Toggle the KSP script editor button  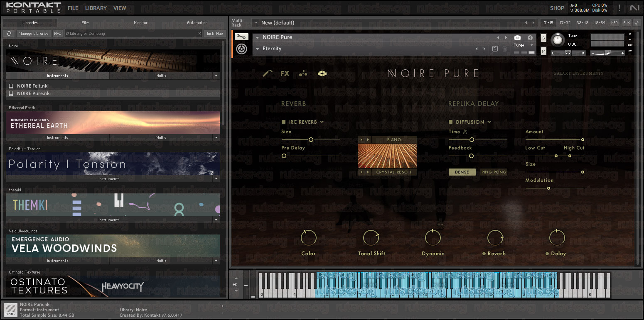615,23
